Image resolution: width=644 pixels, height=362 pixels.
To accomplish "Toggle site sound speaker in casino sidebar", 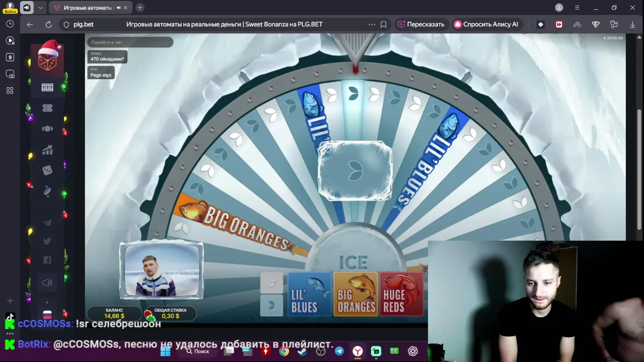I will click(47, 283).
